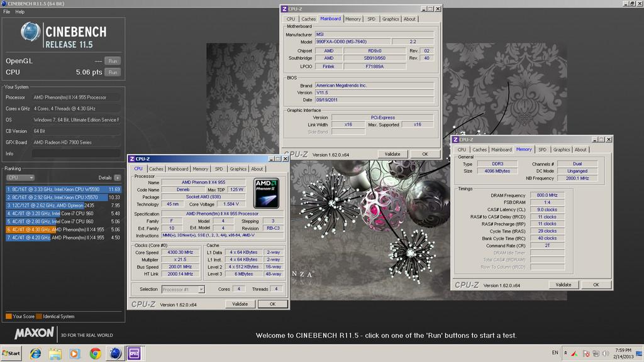
Task: Click the taskbar clock showing 7:59 PM
Action: [623, 353]
